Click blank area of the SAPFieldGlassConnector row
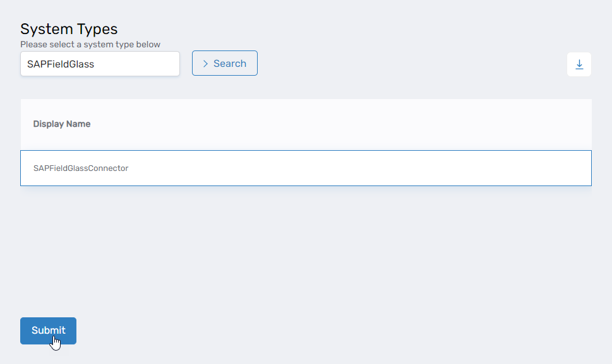 (x=354, y=168)
